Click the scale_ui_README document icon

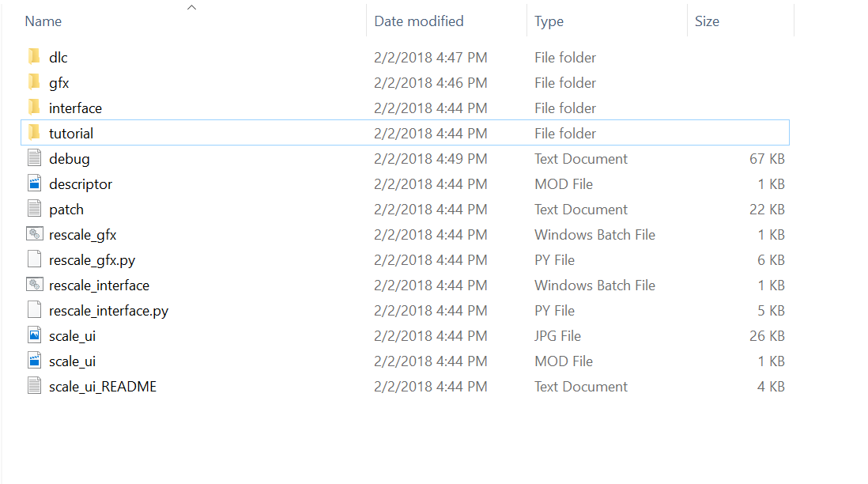tap(34, 387)
